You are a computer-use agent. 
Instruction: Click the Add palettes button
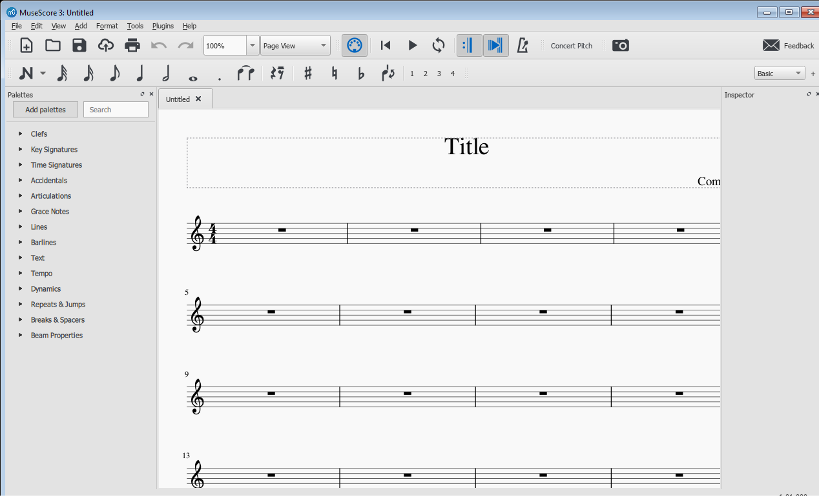point(45,110)
